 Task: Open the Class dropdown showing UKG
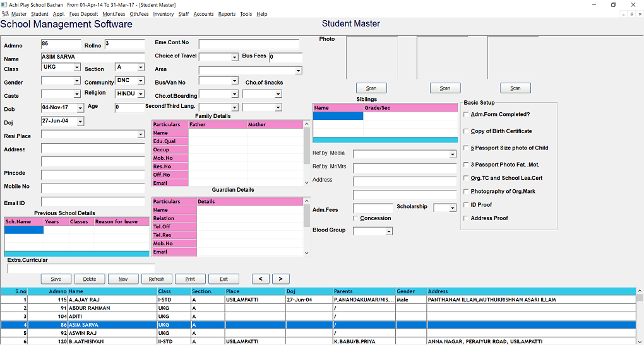point(76,67)
